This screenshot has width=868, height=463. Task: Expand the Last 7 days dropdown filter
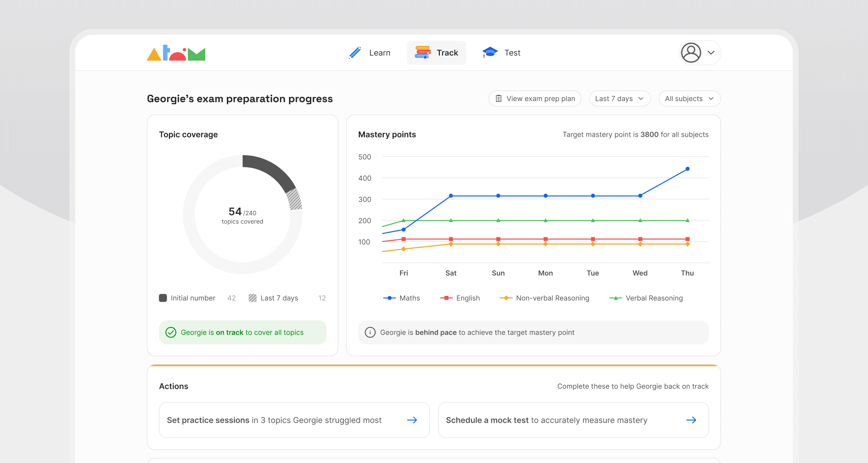(x=620, y=98)
